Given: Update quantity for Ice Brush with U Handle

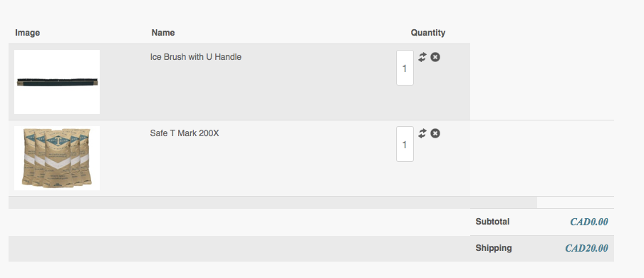Looking at the screenshot, I should (x=422, y=57).
